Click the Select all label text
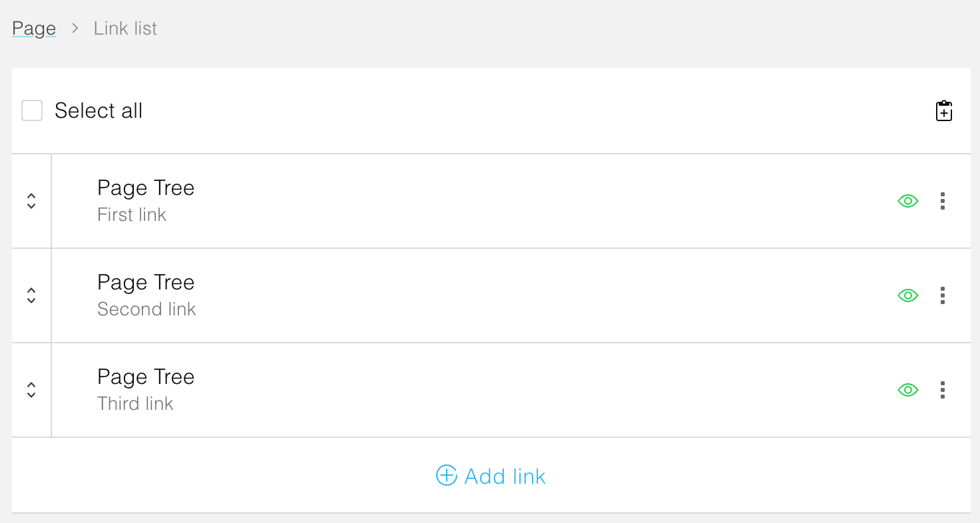This screenshot has height=523, width=980. [x=99, y=110]
